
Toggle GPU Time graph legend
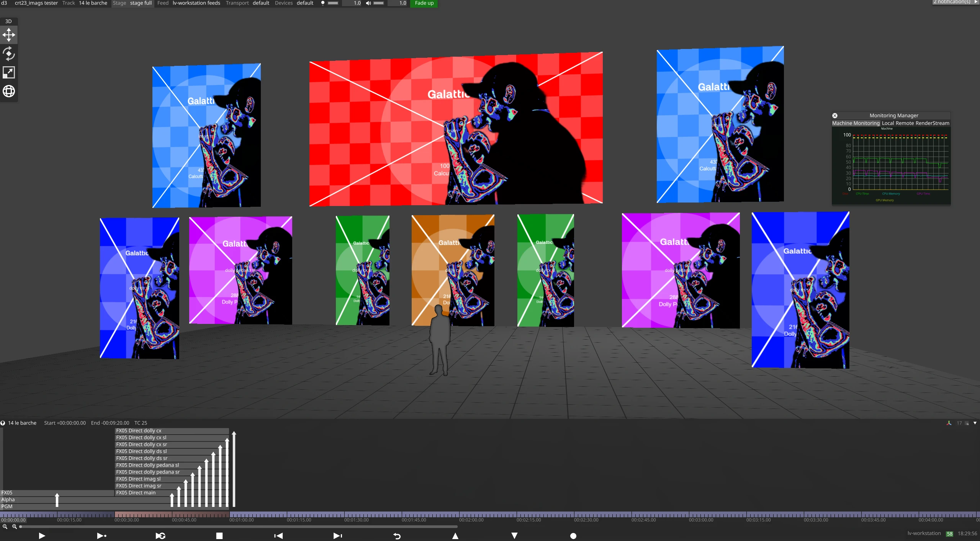click(x=923, y=194)
